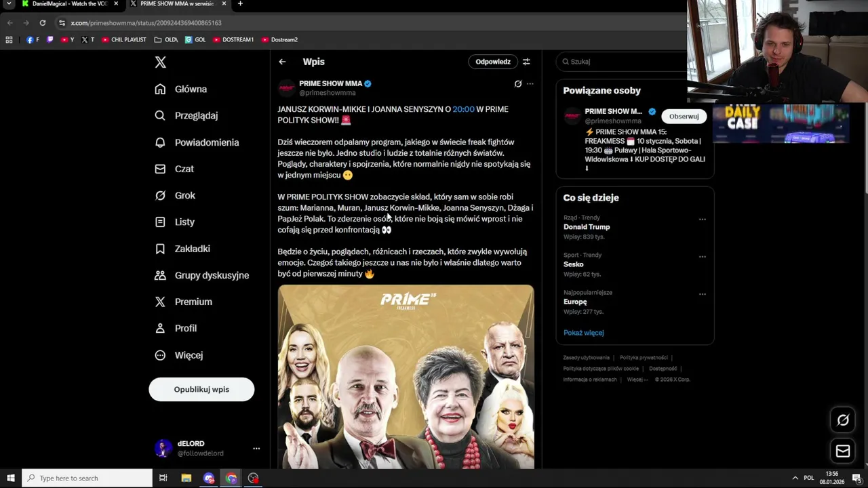Viewport: 868px width, 488px height.
Task: Open Windows Start menu
Action: (10, 479)
